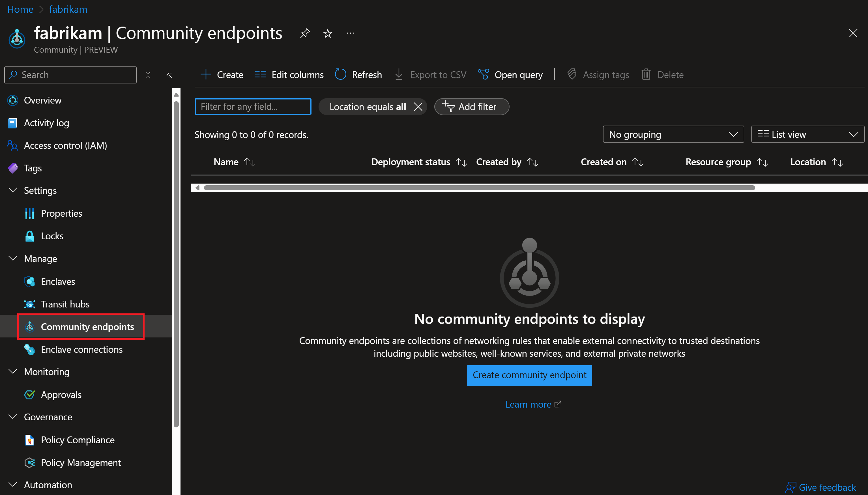Close the Community endpoints blade
The height and width of the screenshot is (495, 868).
pos(853,33)
